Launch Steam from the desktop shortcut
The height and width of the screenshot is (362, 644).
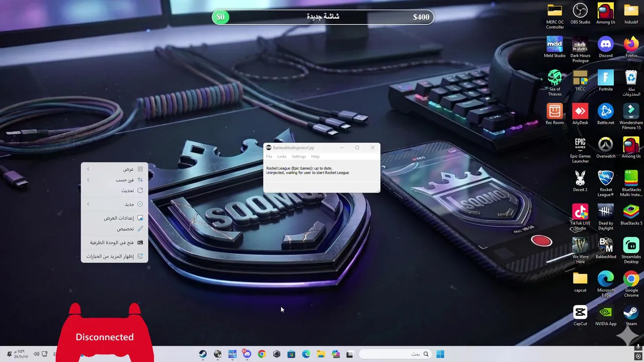pos(631,316)
